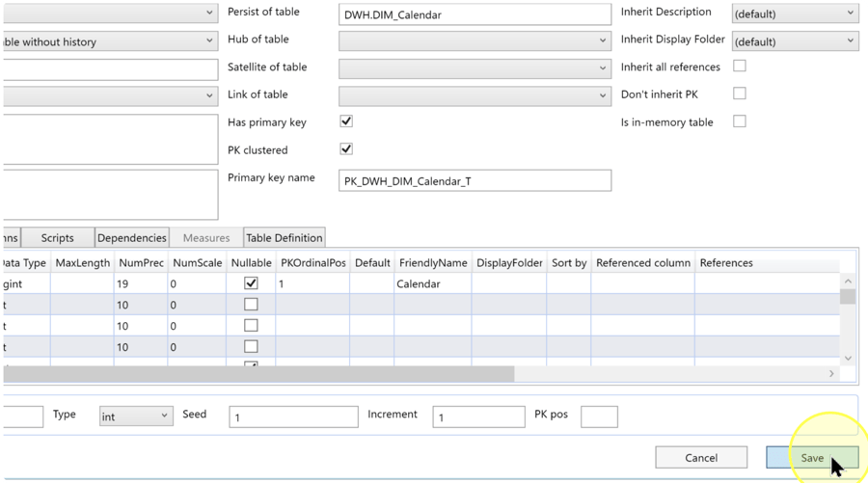The height and width of the screenshot is (483, 868).
Task: Click the Seed input field
Action: [293, 416]
